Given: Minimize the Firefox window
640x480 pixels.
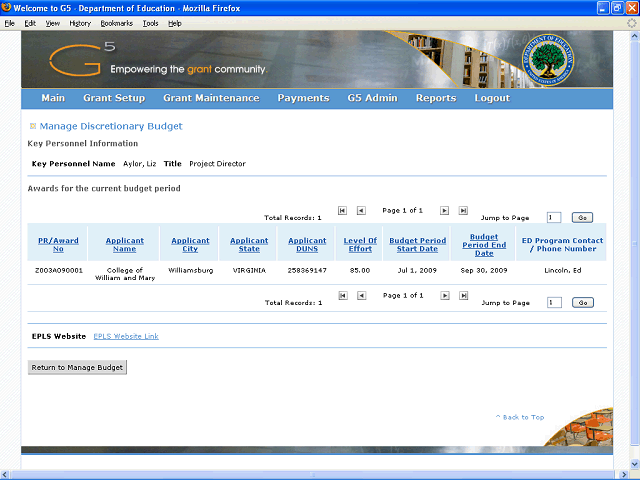Looking at the screenshot, I should (x=603, y=8).
